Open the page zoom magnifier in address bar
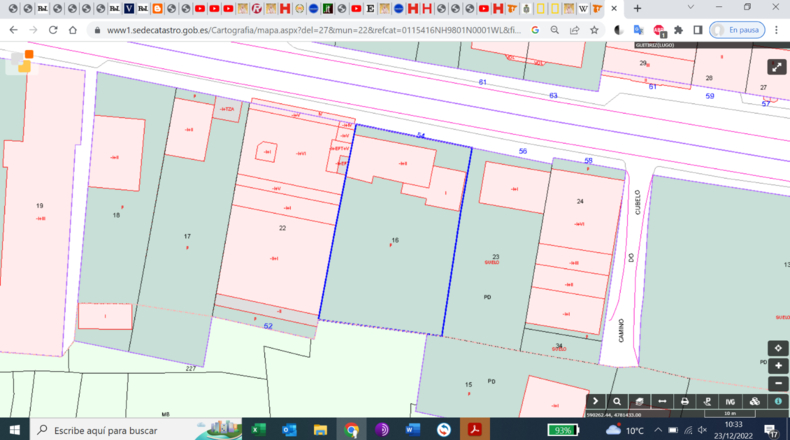This screenshot has width=790, height=440. 555,30
